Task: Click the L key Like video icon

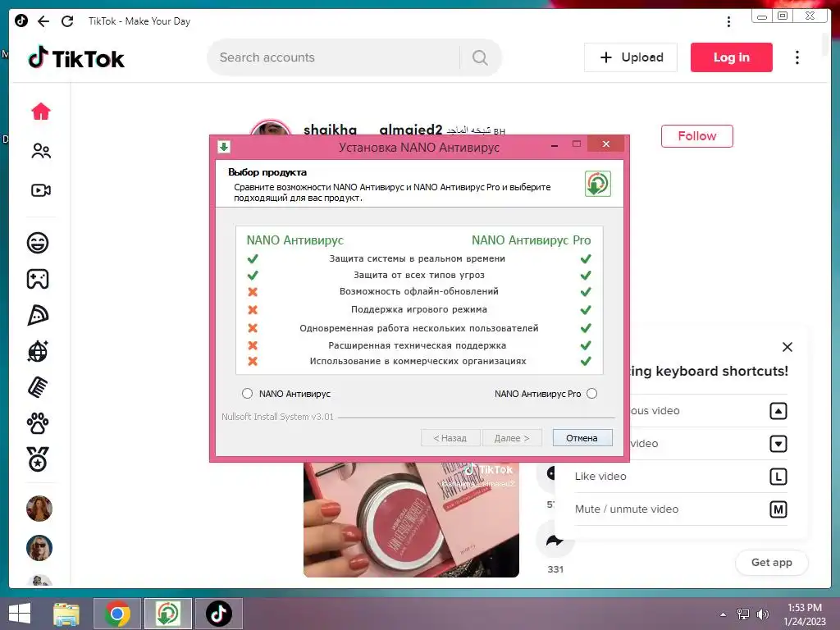Action: pos(778,477)
